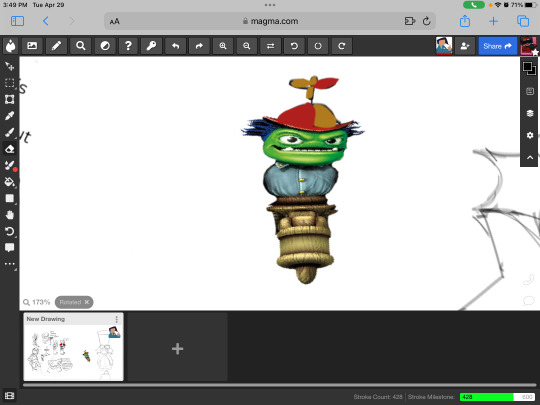Click the collaborator avatar in the header

click(444, 46)
